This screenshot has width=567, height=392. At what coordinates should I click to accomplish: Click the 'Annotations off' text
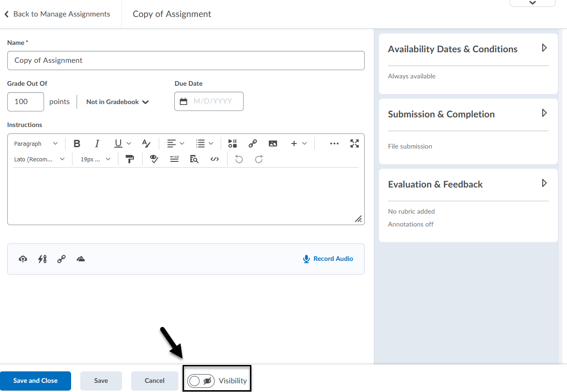tap(411, 224)
